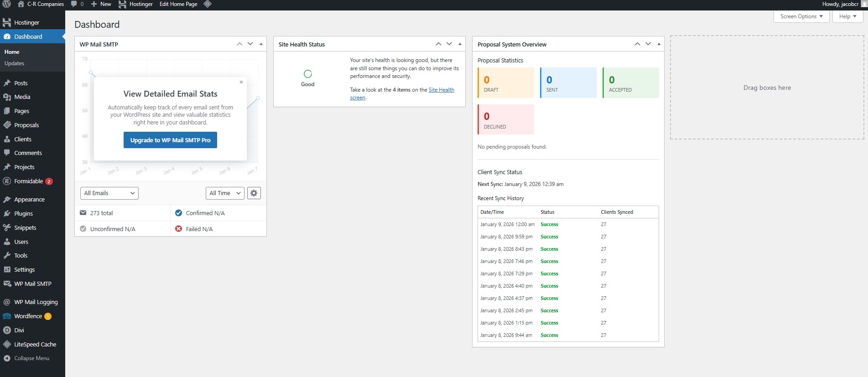Open the Plugins menu in sidebar
Image resolution: width=868 pixels, height=377 pixels.
pyautogui.click(x=23, y=214)
